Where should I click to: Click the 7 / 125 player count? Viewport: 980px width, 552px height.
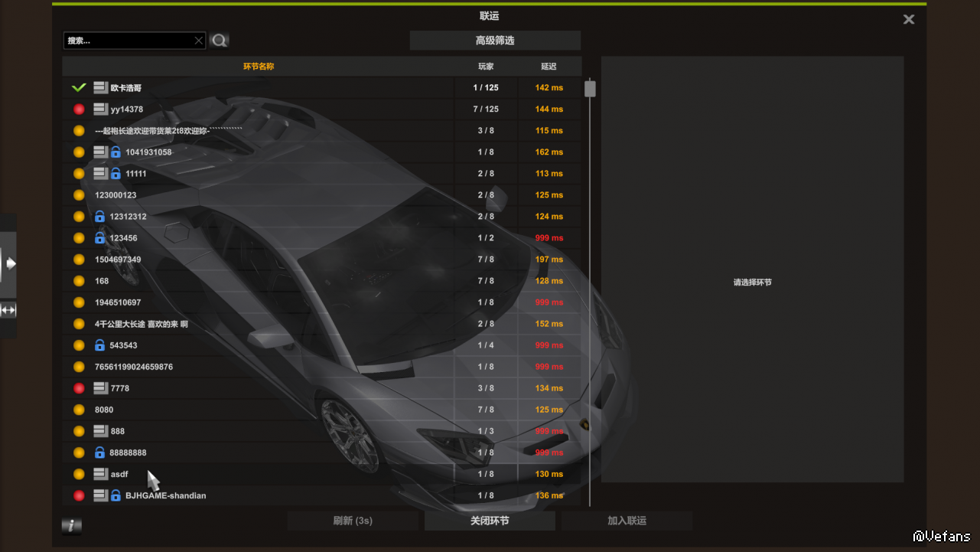point(486,109)
